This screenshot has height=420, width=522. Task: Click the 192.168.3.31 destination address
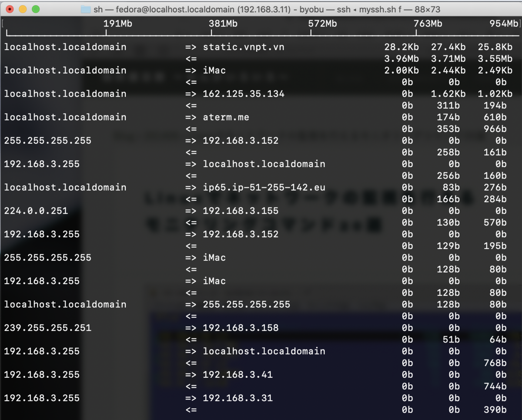tap(238, 398)
